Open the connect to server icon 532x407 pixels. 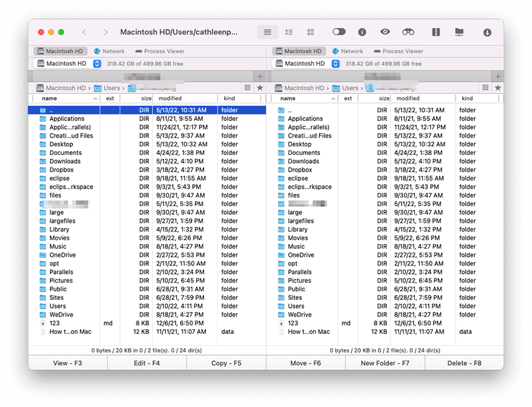(x=459, y=32)
